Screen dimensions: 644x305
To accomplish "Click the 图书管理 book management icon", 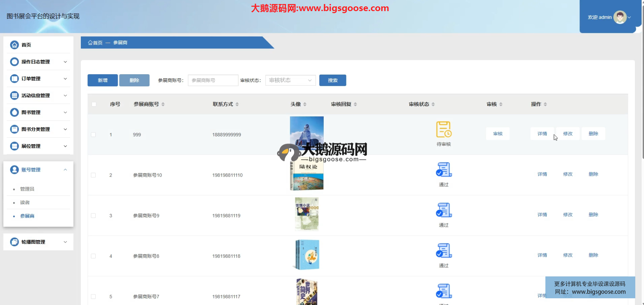I will pyautogui.click(x=14, y=112).
